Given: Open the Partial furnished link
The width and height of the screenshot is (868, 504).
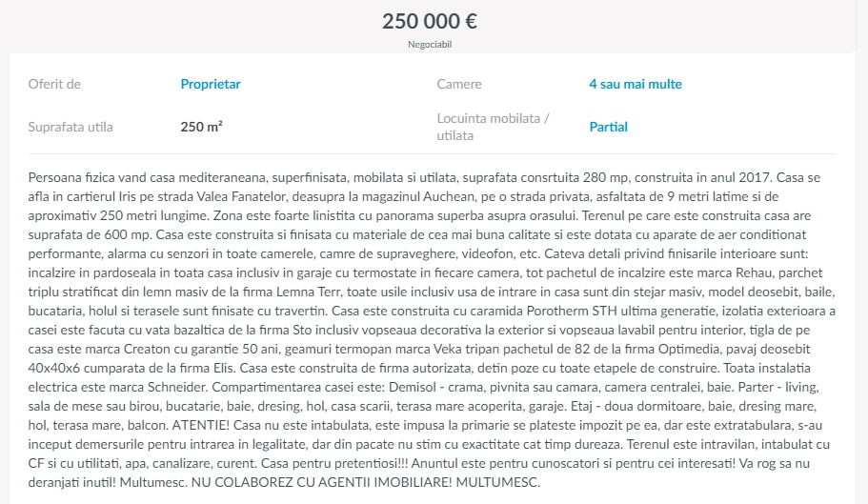Looking at the screenshot, I should tap(609, 127).
